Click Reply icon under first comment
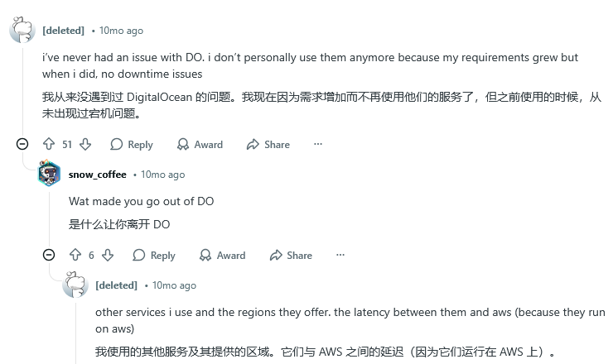 coord(117,144)
